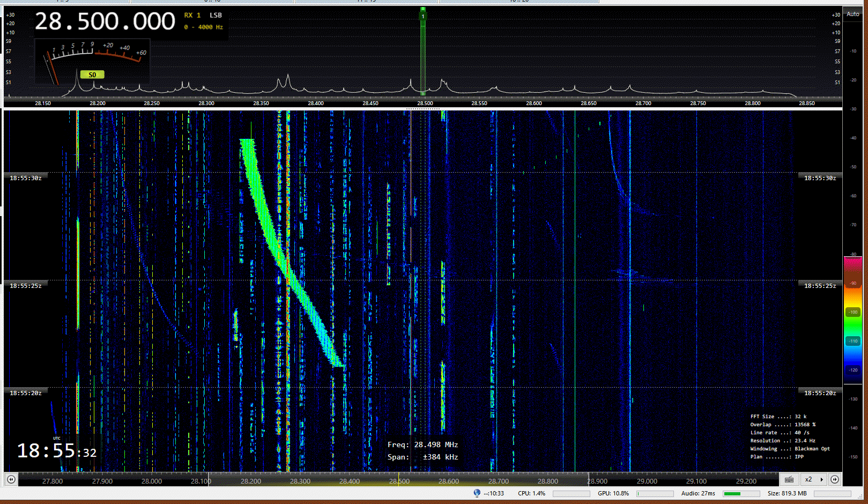Viewport: 868px width, 504px height.
Task: Click the 18:55:25z waterfall time marker
Action: (x=26, y=286)
